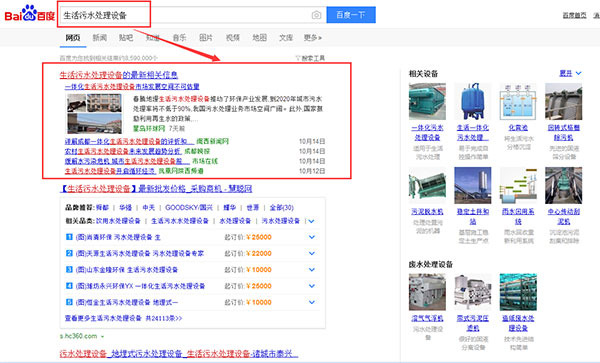600x363 pixels.
Task: Open the 化粪池 diagram image
Action: point(518,101)
